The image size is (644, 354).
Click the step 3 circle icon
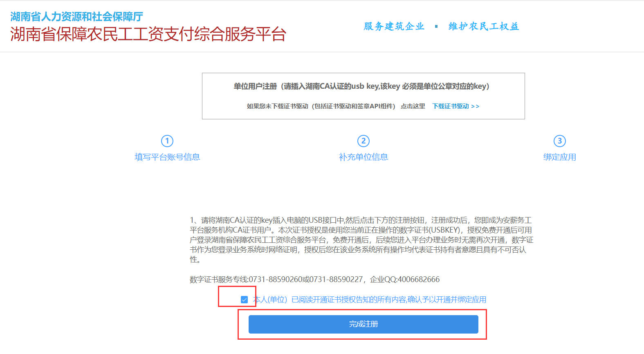[560, 141]
